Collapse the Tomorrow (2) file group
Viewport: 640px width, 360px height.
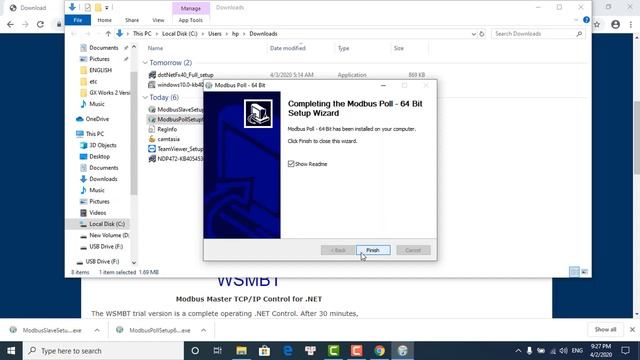(x=145, y=62)
